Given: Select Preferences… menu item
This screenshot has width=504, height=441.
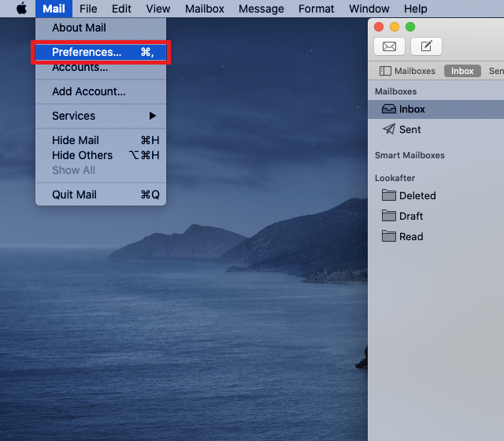Looking at the screenshot, I should point(101,52).
